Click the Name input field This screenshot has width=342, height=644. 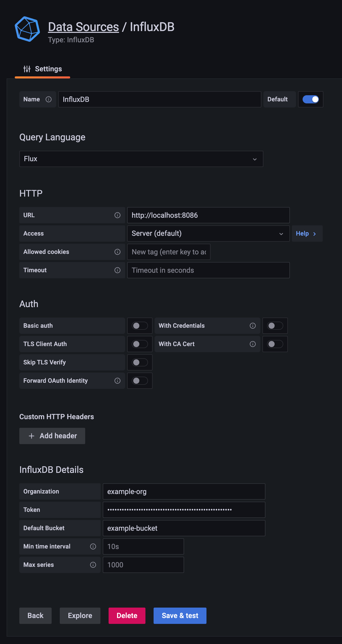tap(160, 99)
